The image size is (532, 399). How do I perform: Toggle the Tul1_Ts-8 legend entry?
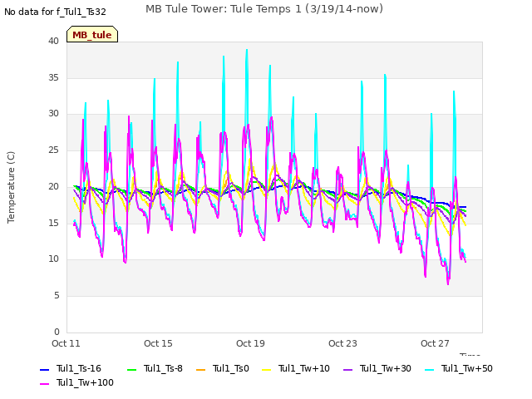pos(155,368)
